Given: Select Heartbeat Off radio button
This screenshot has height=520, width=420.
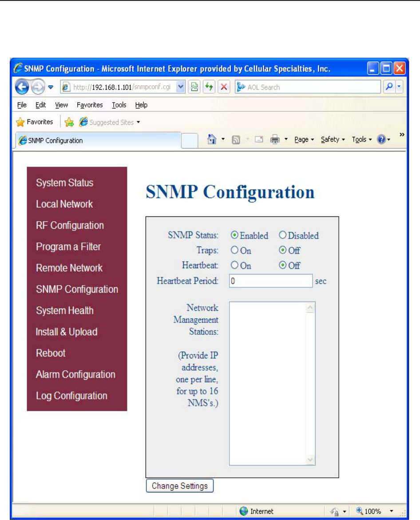Looking at the screenshot, I should pyautogui.click(x=282, y=265).
